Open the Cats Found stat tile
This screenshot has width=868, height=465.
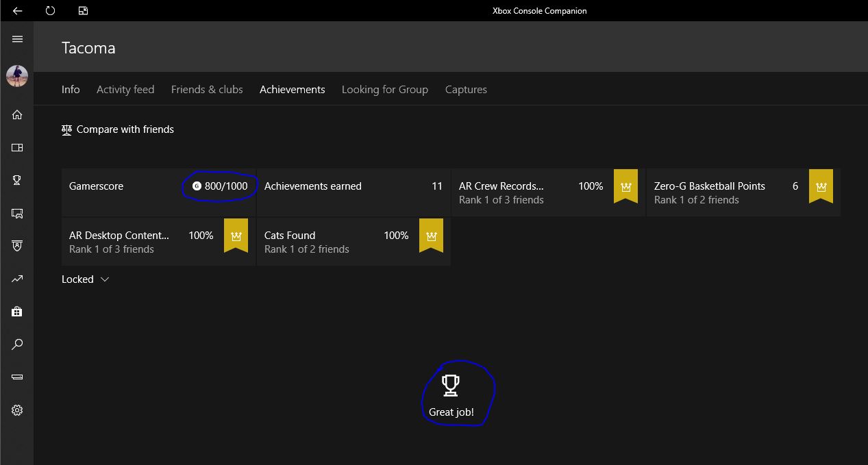point(354,242)
